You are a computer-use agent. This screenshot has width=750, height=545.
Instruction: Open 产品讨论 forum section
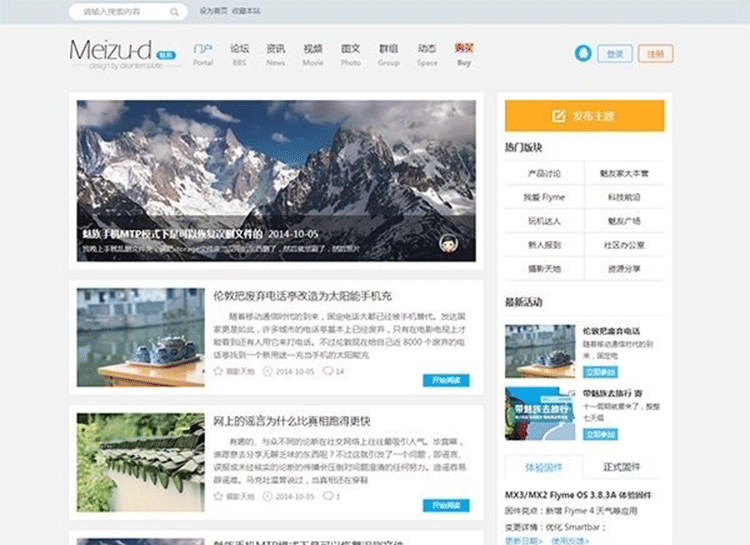tap(544, 173)
